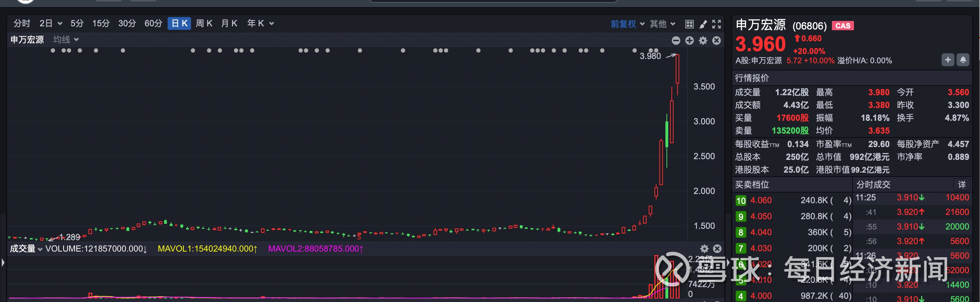Screen dimensions: 980x302
Task: Switch to the 分时 chart tab
Action: (x=22, y=23)
